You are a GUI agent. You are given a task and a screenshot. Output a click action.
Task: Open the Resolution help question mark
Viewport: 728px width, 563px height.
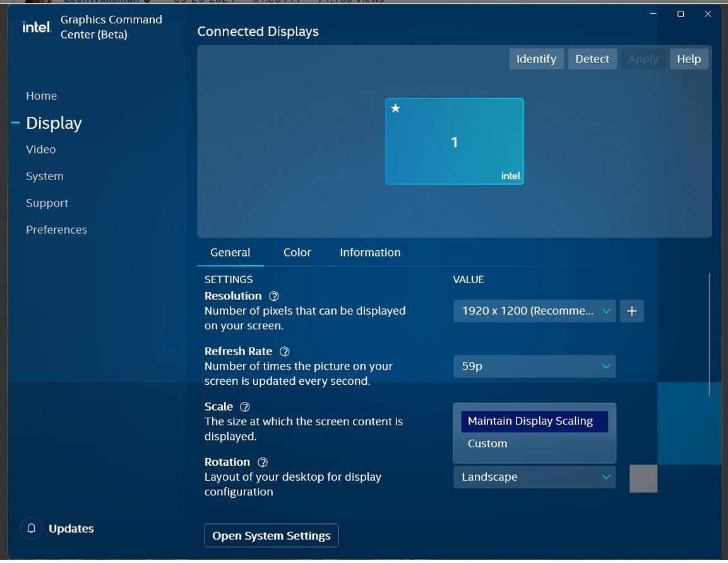tap(274, 296)
